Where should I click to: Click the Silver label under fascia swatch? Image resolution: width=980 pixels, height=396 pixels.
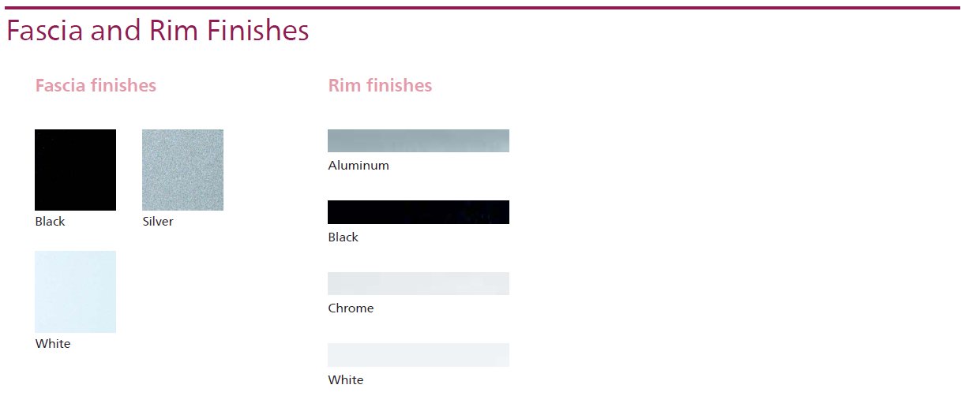[x=158, y=222]
